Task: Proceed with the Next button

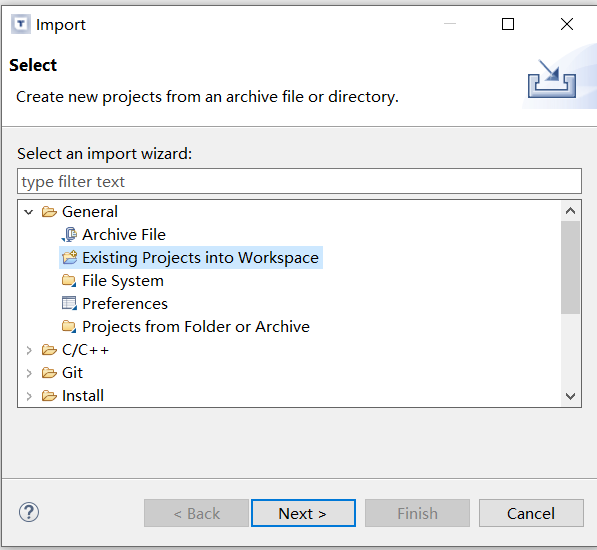Action: tap(303, 513)
